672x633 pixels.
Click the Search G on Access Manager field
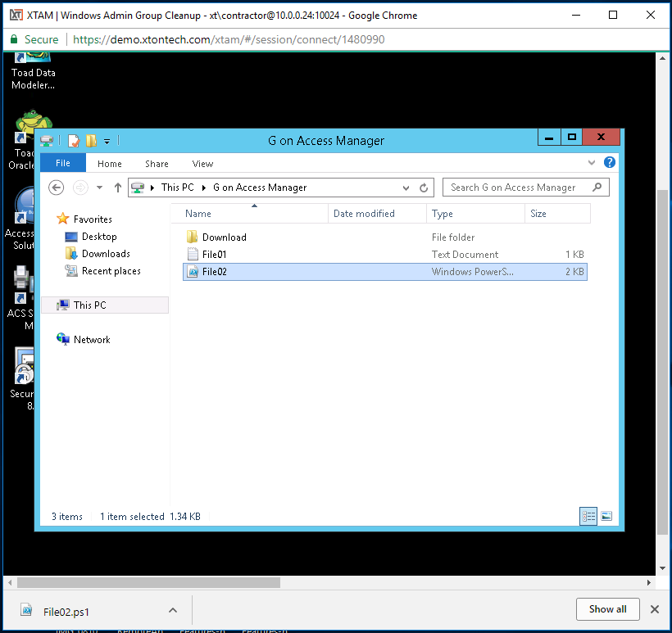[516, 188]
